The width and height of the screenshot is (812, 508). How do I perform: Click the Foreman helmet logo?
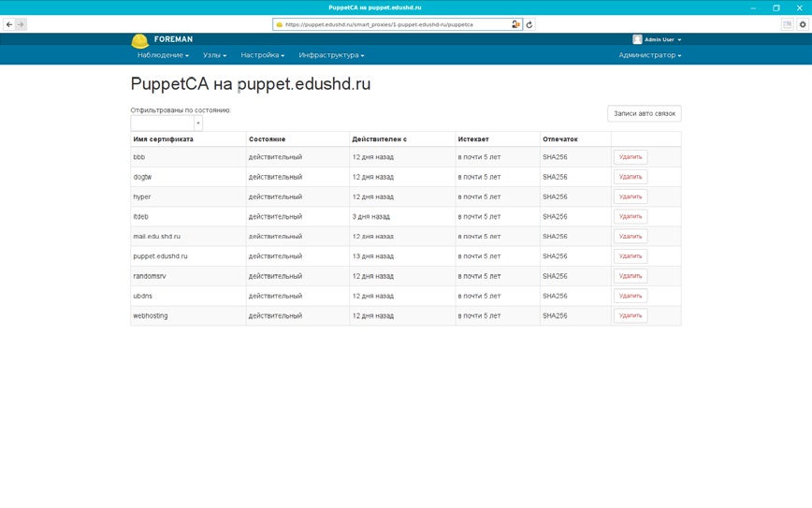(139, 40)
